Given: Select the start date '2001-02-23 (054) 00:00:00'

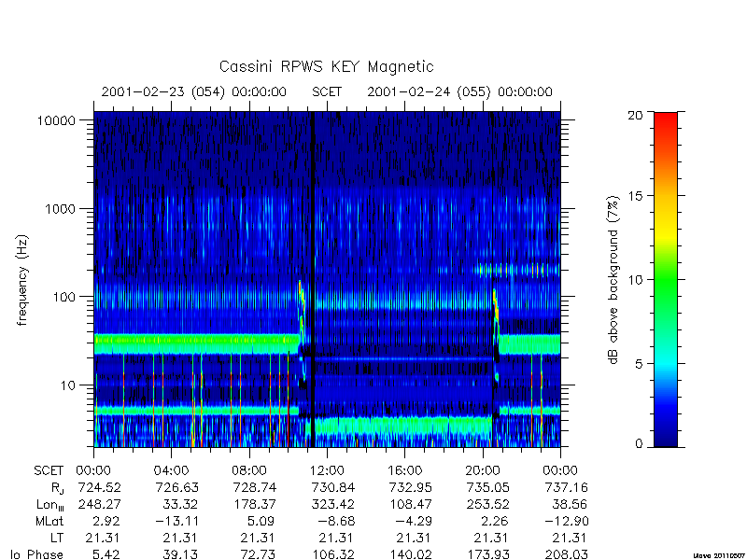Looking at the screenshot, I should pos(194,91).
